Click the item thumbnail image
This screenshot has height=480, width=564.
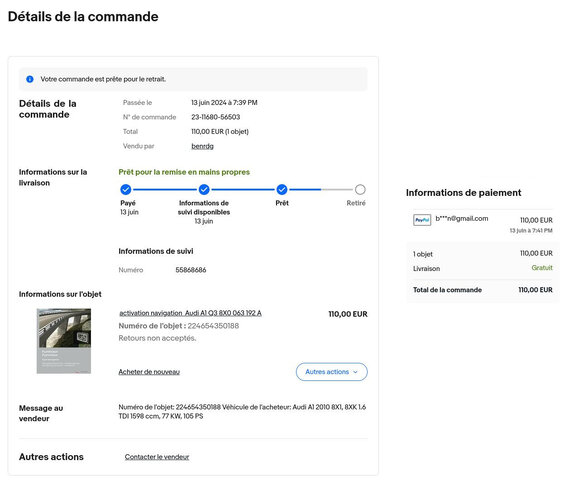point(64,341)
